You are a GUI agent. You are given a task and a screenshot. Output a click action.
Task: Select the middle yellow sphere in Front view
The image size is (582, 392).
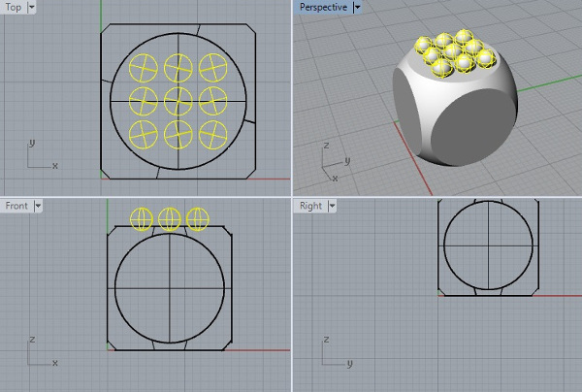point(170,219)
